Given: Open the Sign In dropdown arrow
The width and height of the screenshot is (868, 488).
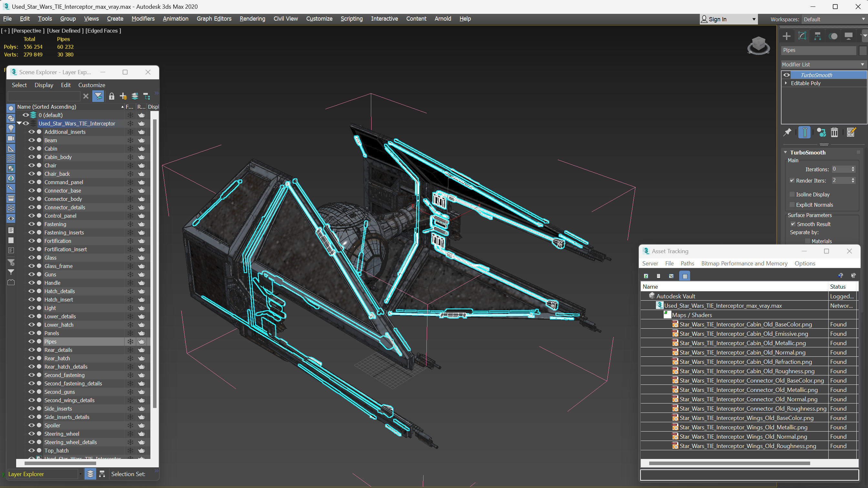Looking at the screenshot, I should [754, 19].
